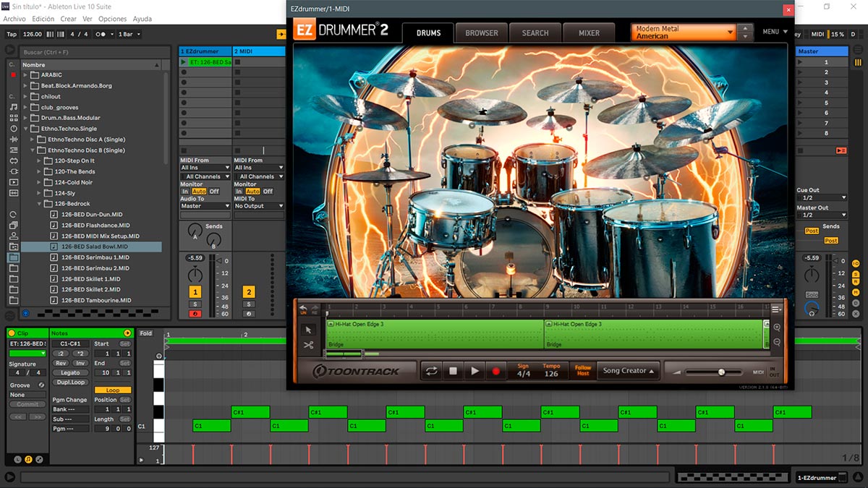Image resolution: width=868 pixels, height=488 pixels.
Task: Toggle the track activator for track 1
Action: point(195,292)
